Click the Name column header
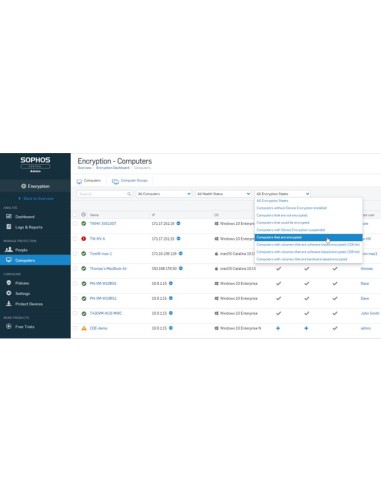The image size is (381, 492). pos(94,215)
